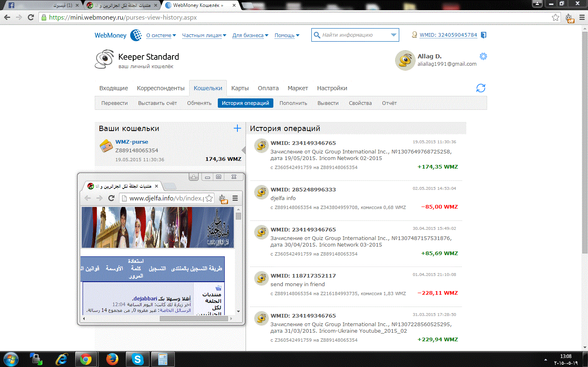The height and width of the screenshot is (367, 588).
Task: Bookmark page with star in main address bar
Action: coord(555,17)
